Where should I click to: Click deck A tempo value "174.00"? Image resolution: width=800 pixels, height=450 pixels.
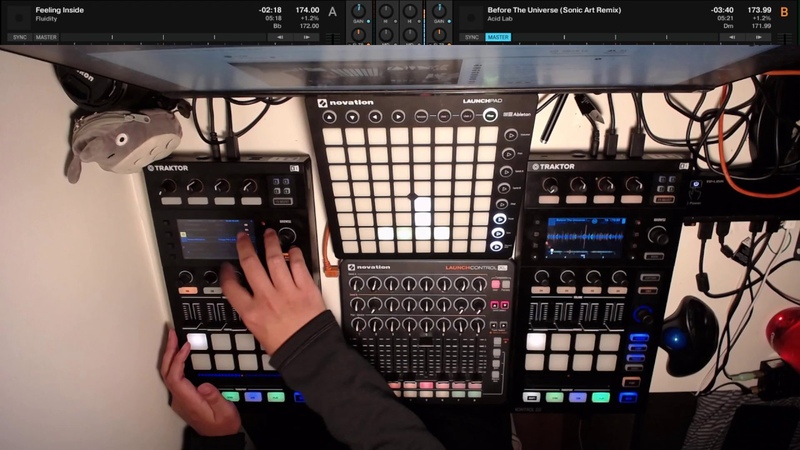[307, 10]
